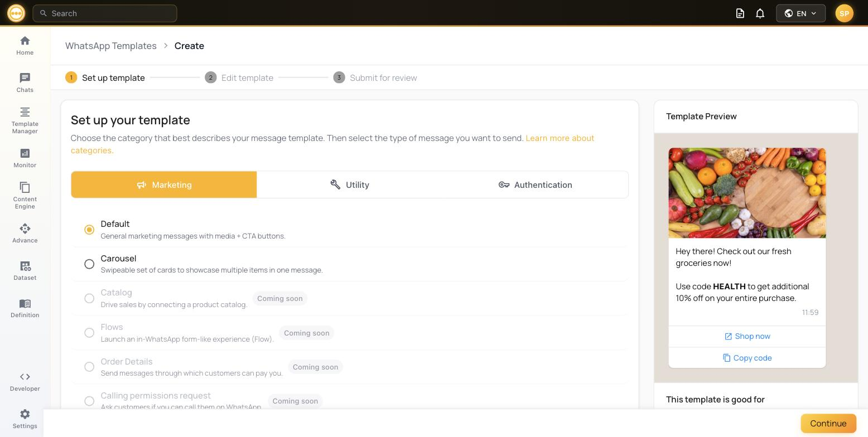The width and height of the screenshot is (868, 437).
Task: Click the Template Preview heading
Action: tap(701, 116)
